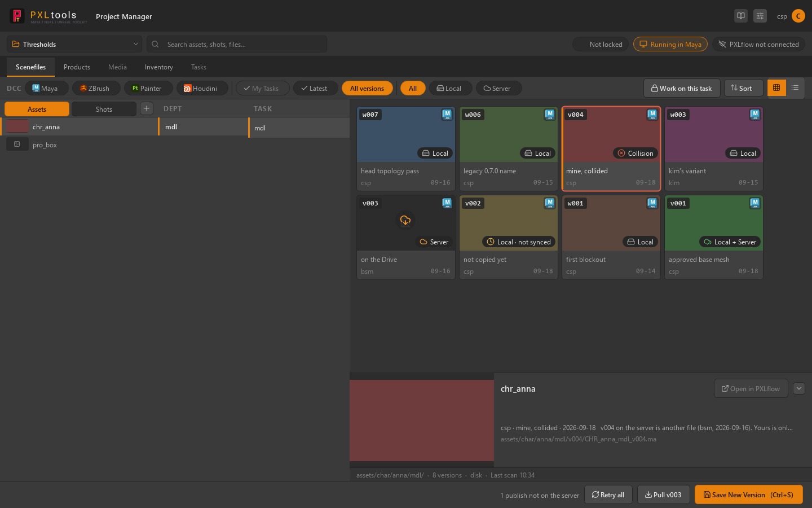The height and width of the screenshot is (508, 812).
Task: Click the PXLflow not connected status icon
Action: pos(722,44)
